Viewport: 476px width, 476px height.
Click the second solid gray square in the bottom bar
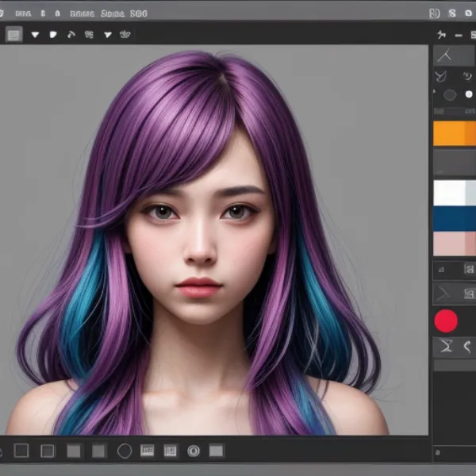(x=98, y=451)
